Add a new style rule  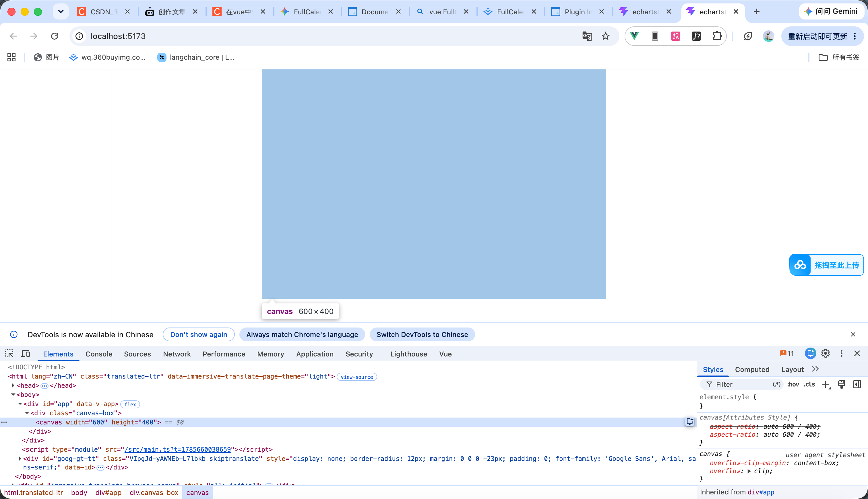pyautogui.click(x=826, y=385)
